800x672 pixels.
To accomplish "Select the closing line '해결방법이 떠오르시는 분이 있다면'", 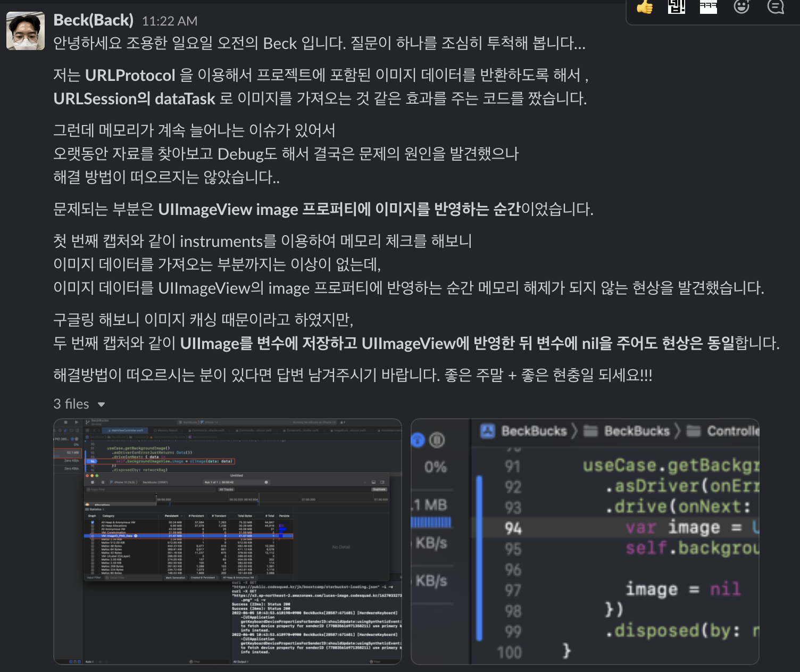I will tap(353, 375).
